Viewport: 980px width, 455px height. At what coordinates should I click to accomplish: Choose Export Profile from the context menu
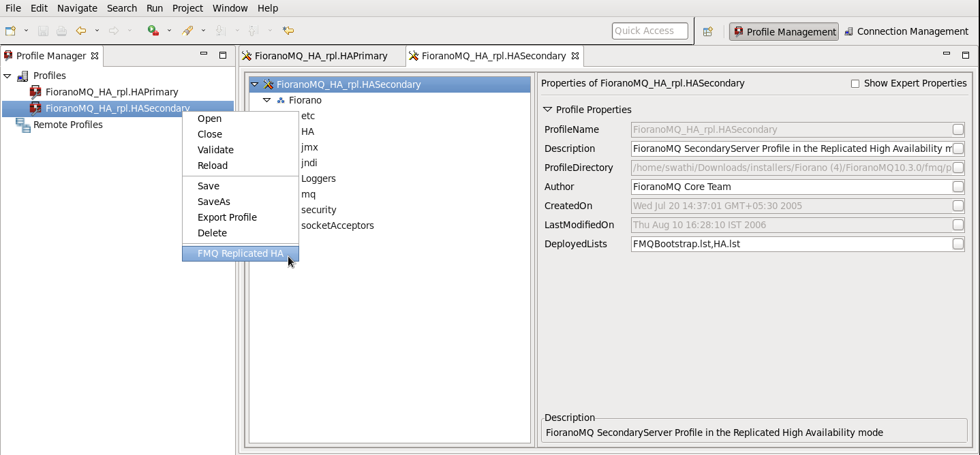(x=241, y=217)
